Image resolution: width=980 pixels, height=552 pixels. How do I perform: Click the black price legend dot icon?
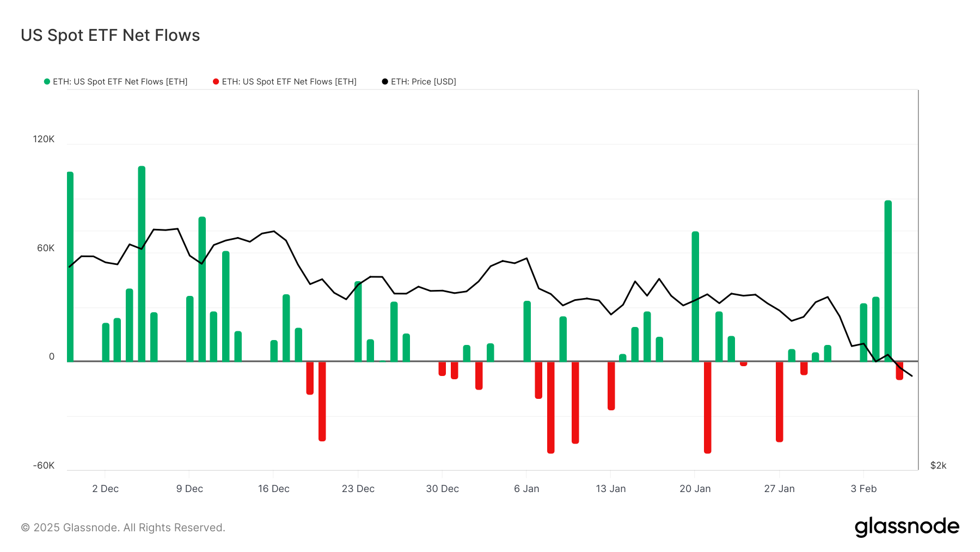(384, 82)
